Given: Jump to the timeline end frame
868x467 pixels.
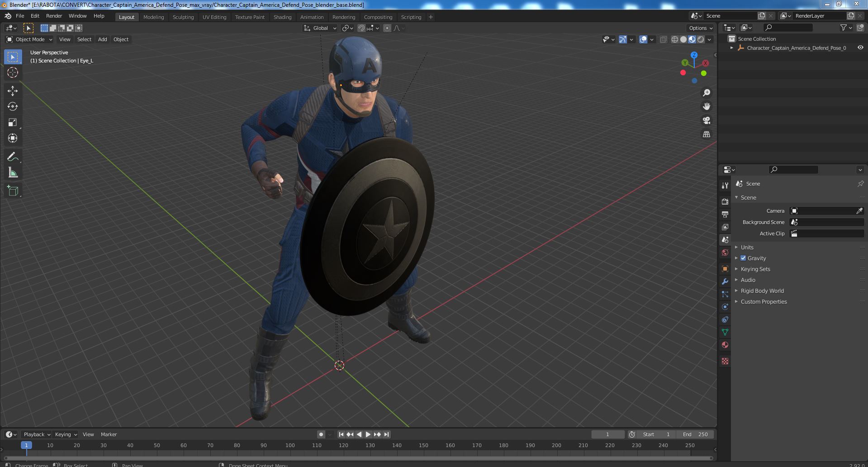Looking at the screenshot, I should tap(386, 434).
